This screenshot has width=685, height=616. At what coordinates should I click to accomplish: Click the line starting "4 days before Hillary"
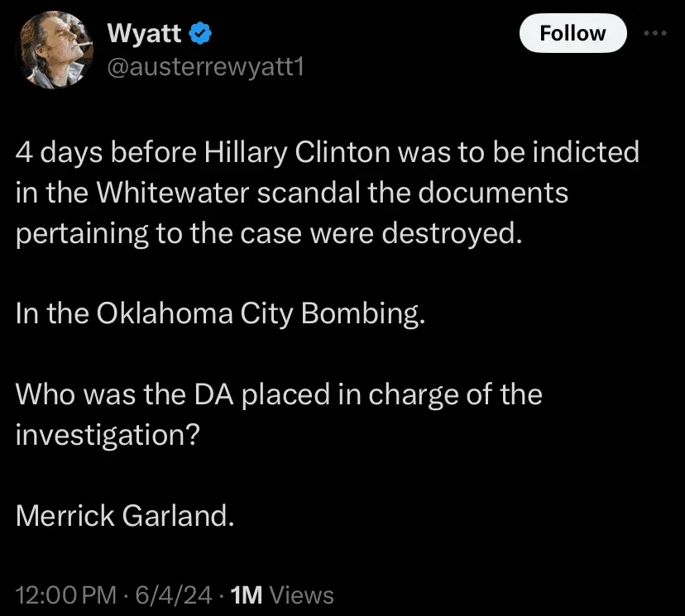click(327, 152)
